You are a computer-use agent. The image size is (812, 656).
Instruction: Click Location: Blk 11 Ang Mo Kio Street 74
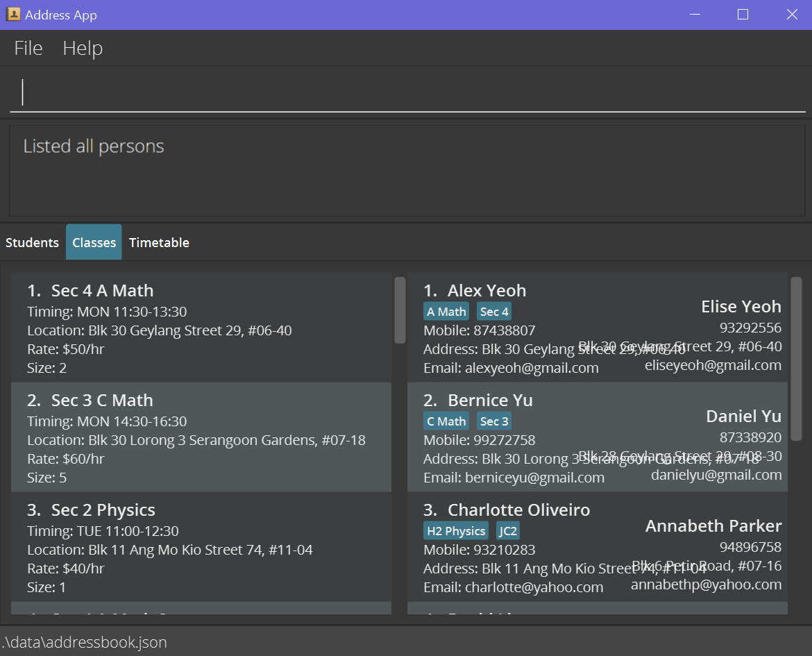coord(170,550)
